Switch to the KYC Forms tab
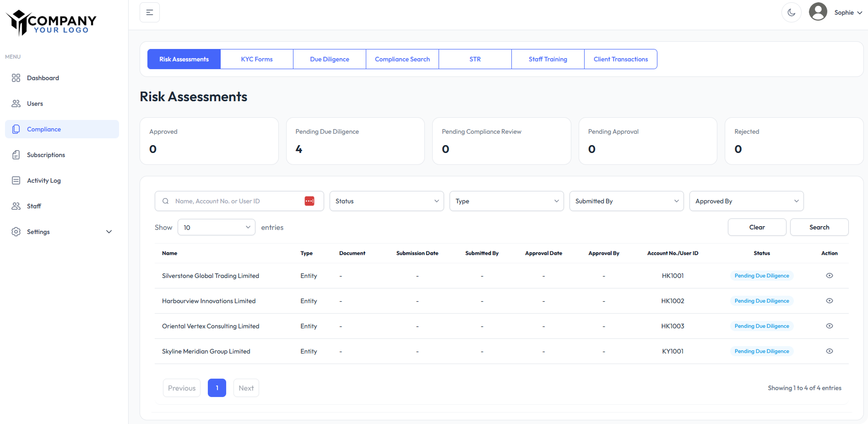Image resolution: width=868 pixels, height=424 pixels. click(x=257, y=59)
